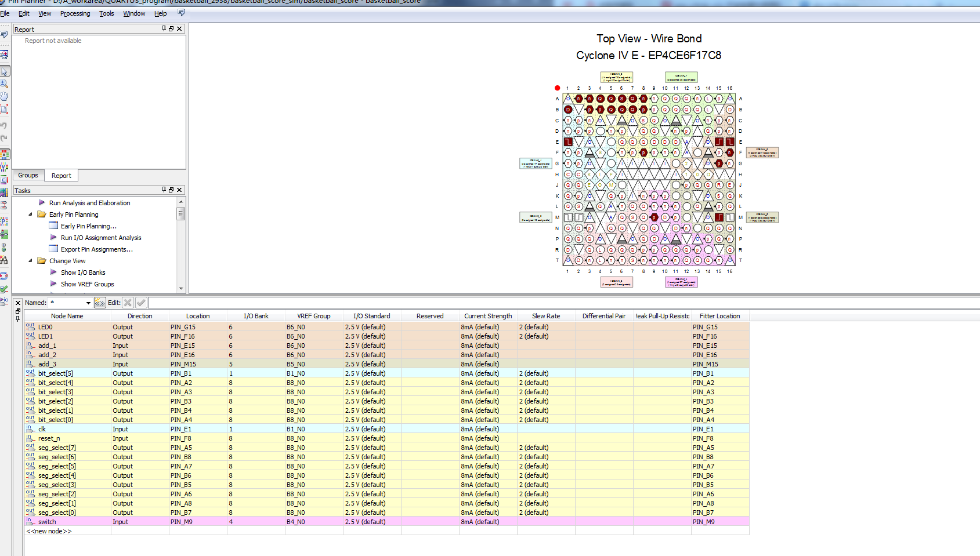Click the pin-edit input field beside Edit
980x556 pixels.
pyautogui.click(x=563, y=303)
